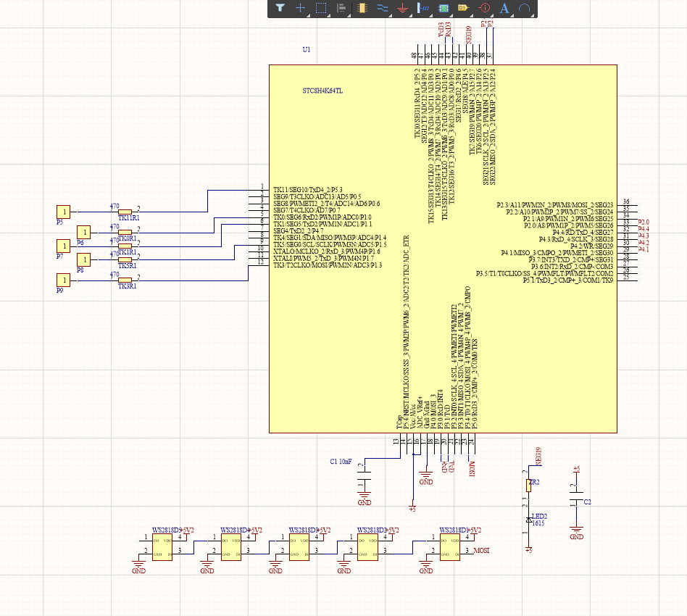Screen dimensions: 687x616
Task: Select capacitor C1 10nF symbol
Action: pyautogui.click(x=364, y=476)
